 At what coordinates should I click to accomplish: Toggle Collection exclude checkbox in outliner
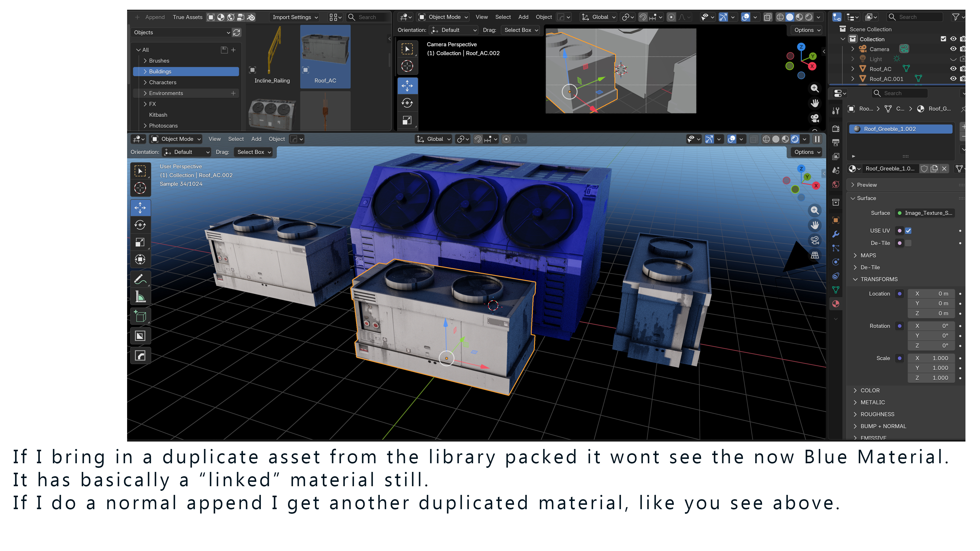(x=943, y=39)
